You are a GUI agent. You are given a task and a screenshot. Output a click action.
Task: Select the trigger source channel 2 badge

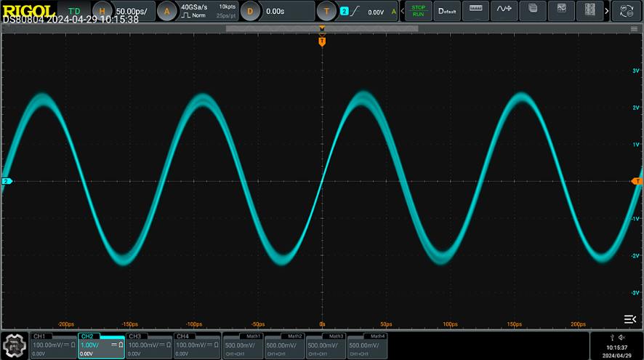(345, 12)
